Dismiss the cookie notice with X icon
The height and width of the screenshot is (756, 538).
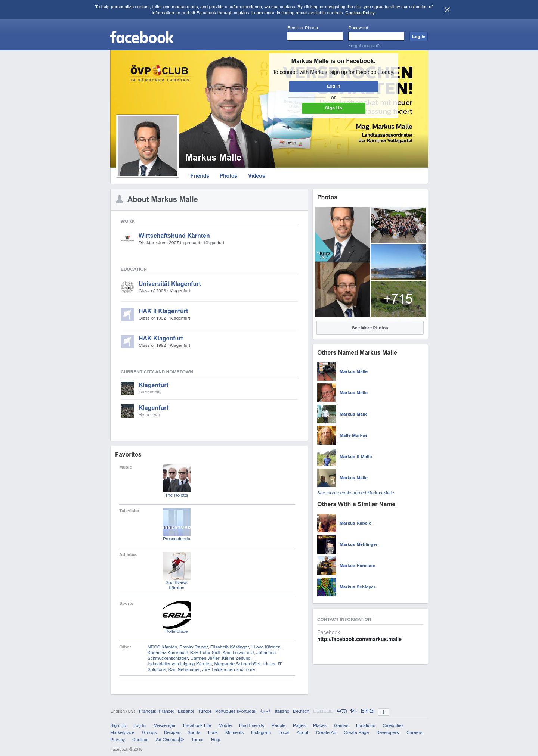pos(447,10)
